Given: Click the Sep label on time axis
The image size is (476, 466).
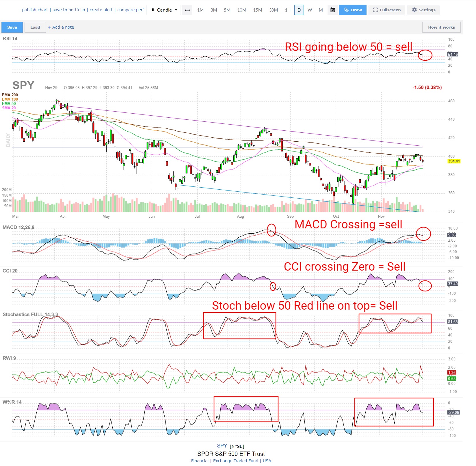Looking at the screenshot, I should [290, 216].
